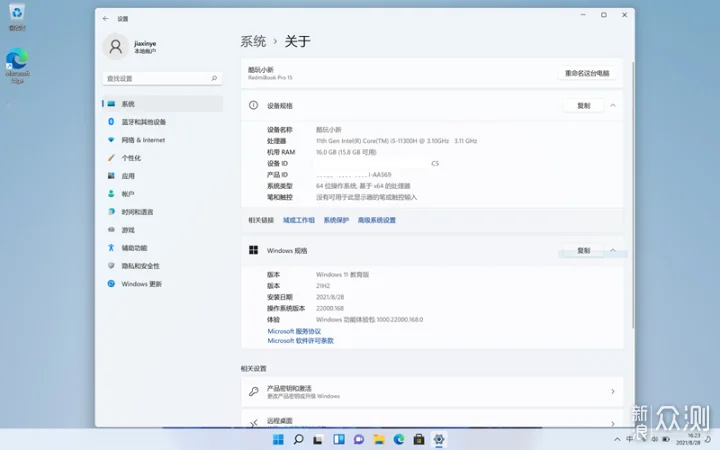The height and width of the screenshot is (450, 720).
Task: Open the 域或工作组 link
Action: pyautogui.click(x=298, y=220)
